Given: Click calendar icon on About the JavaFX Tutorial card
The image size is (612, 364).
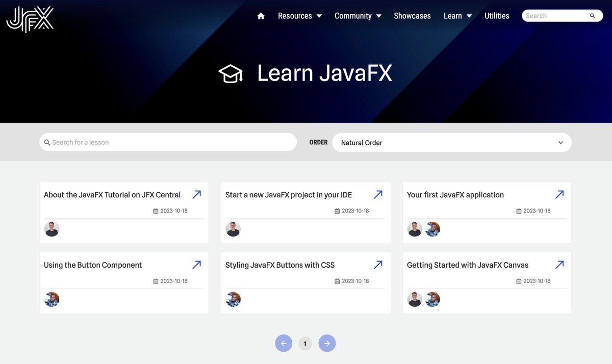Looking at the screenshot, I should click(156, 211).
